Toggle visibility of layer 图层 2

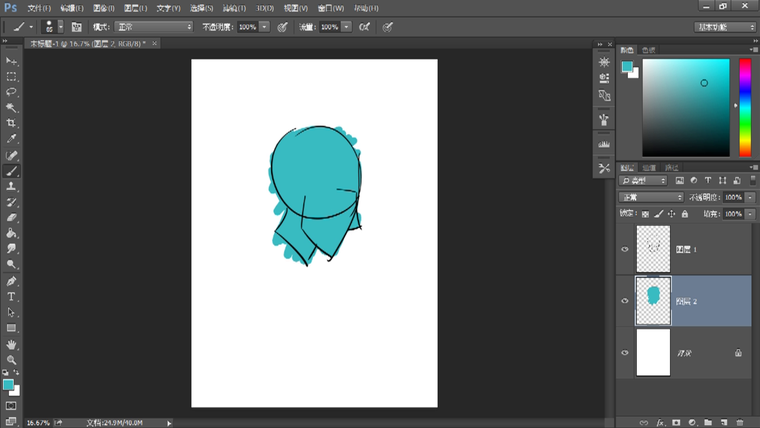coord(625,300)
